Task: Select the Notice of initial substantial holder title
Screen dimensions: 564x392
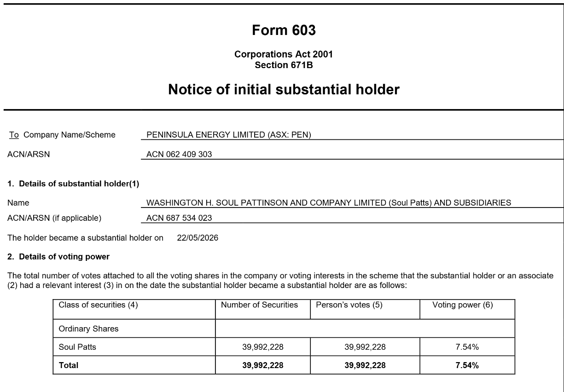Action: pyautogui.click(x=284, y=89)
